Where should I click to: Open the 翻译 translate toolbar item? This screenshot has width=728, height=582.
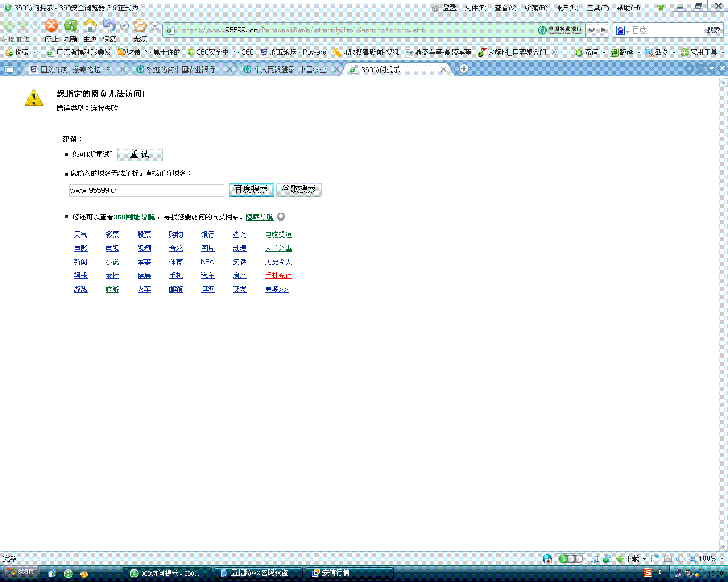tap(622, 52)
